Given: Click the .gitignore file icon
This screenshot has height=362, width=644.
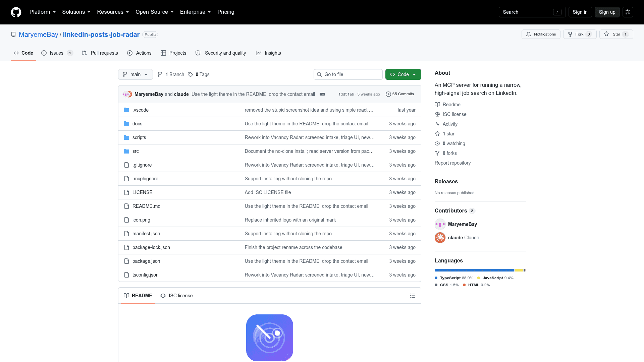Looking at the screenshot, I should tap(126, 165).
